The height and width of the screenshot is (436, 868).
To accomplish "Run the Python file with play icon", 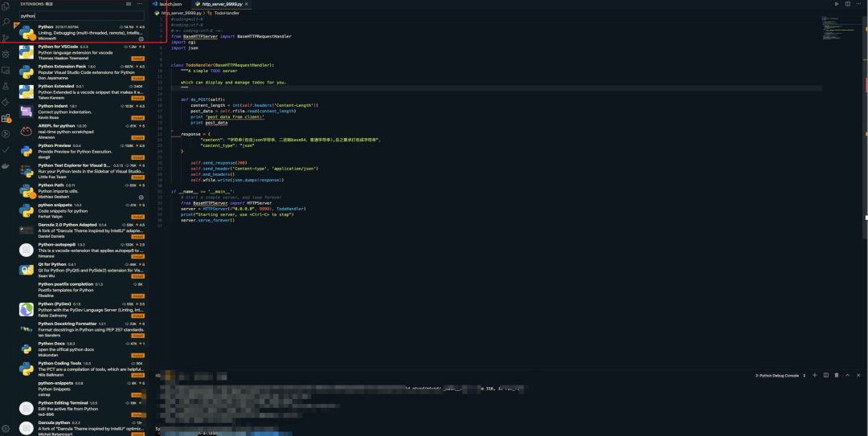I will pos(837,4).
